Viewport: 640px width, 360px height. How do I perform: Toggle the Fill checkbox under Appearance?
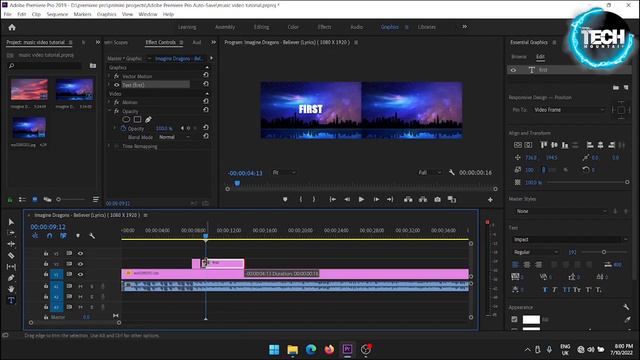click(514, 319)
